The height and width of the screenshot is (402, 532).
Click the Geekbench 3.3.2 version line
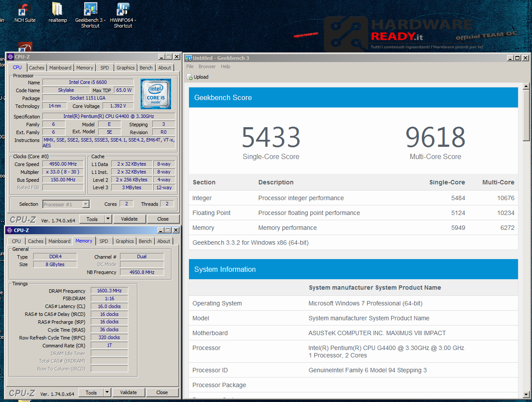(251, 243)
